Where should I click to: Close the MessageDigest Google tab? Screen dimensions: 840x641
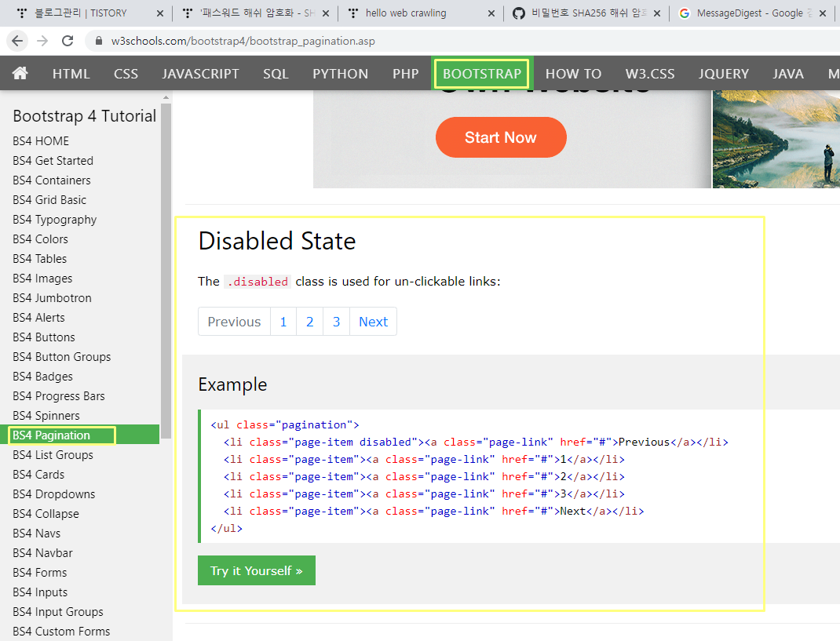823,13
